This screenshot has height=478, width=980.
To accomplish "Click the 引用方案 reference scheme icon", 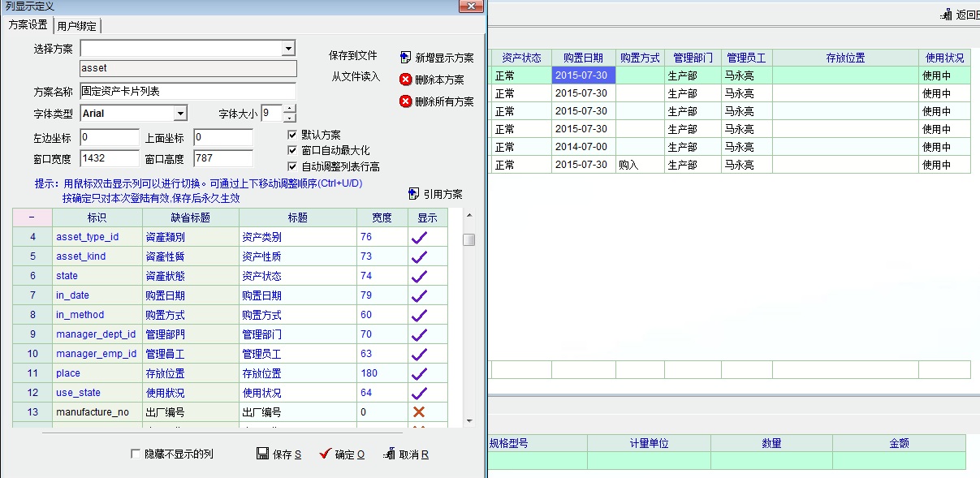I will pos(414,194).
